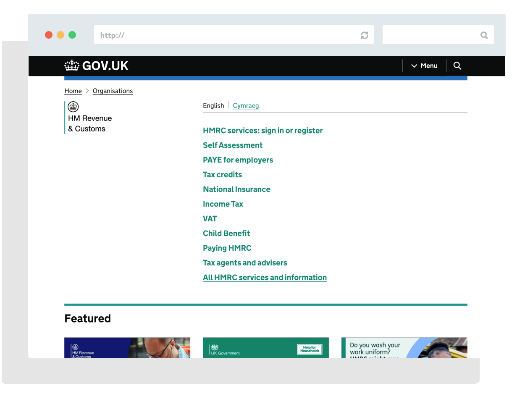The image size is (525, 420).
Task: Open the Tax credits link
Action: click(x=222, y=175)
